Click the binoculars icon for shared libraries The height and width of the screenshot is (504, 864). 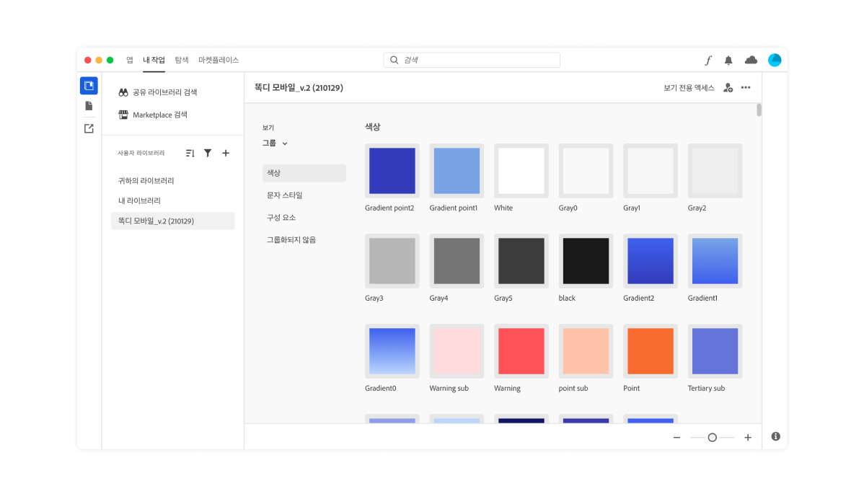(123, 92)
